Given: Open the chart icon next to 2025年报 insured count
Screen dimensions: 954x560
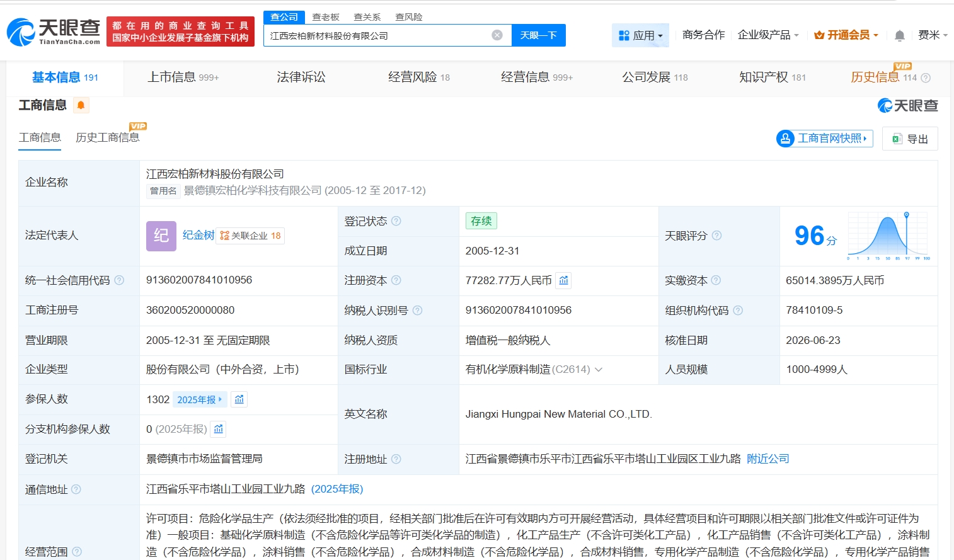Looking at the screenshot, I should click(239, 399).
